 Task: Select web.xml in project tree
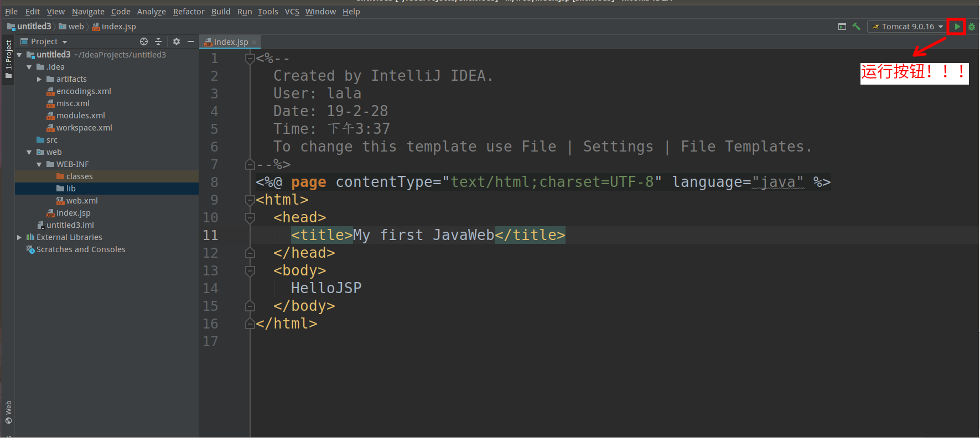click(x=77, y=201)
